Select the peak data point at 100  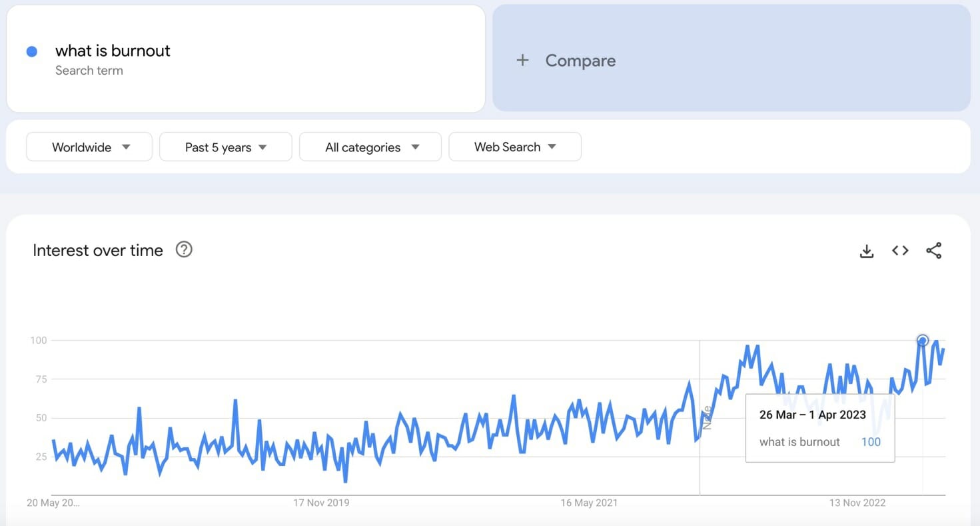tap(922, 341)
